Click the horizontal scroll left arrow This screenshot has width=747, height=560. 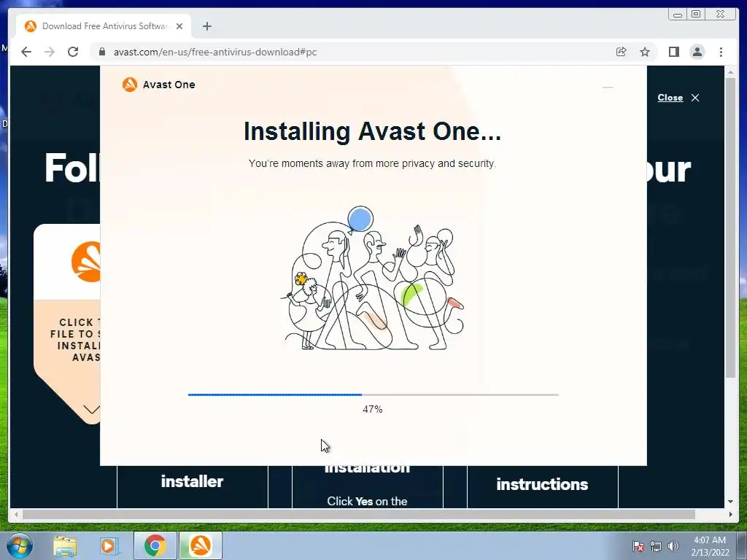(16, 514)
